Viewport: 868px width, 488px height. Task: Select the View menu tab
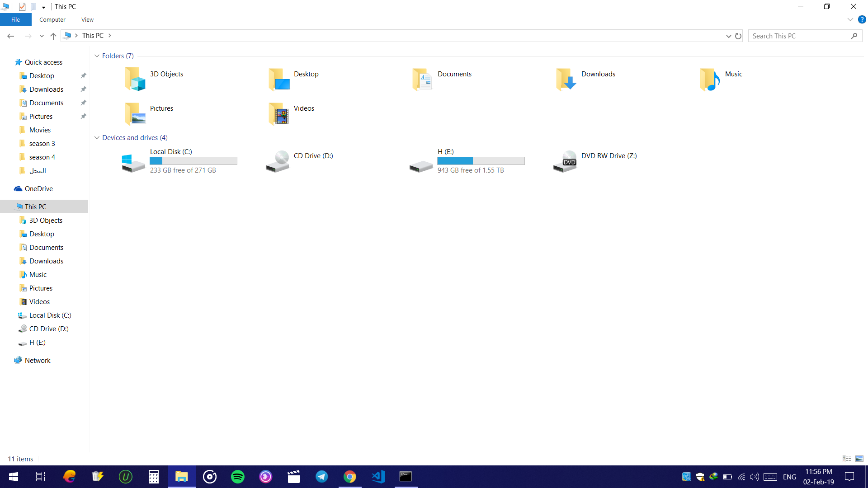coord(87,20)
